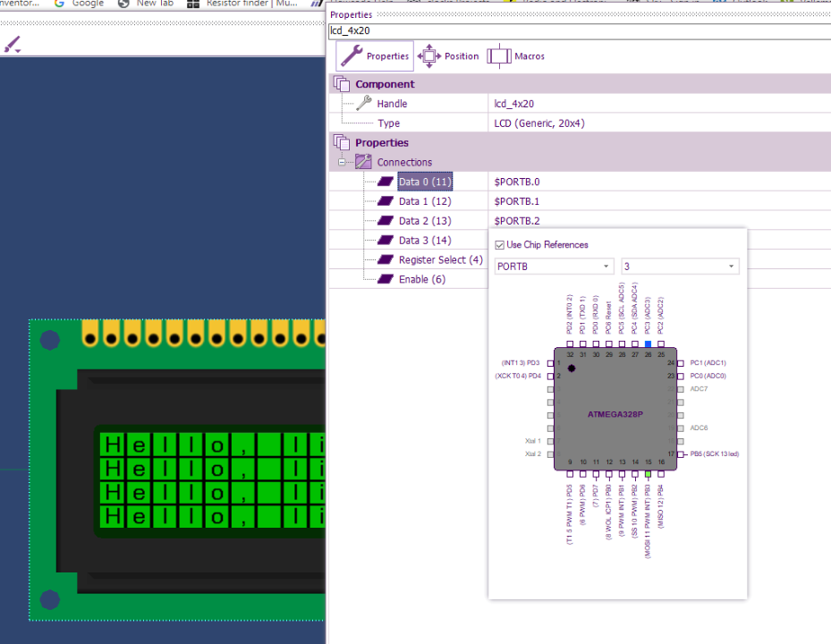Select the Enable pin icon
Screen dimensions: 831x644
[x=386, y=279]
